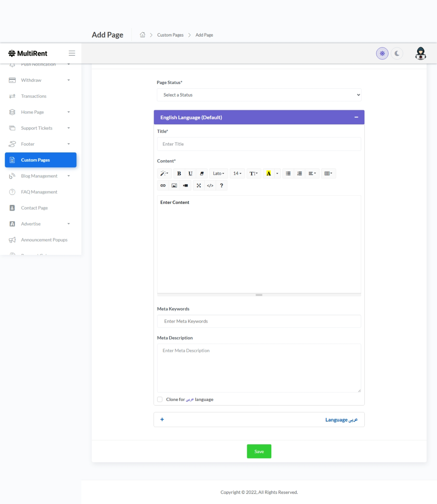This screenshot has height=504, width=437.
Task: Open FAQ Management in the sidebar
Action: click(39, 192)
